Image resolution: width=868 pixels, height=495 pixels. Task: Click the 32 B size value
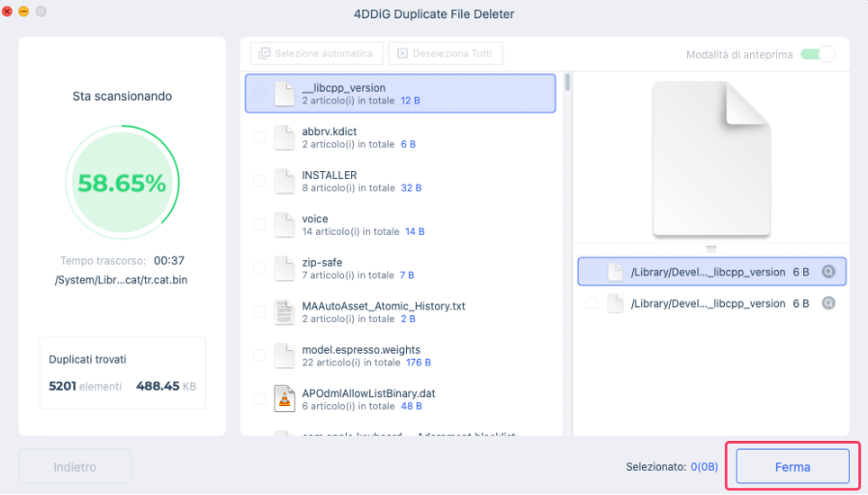[x=411, y=187]
